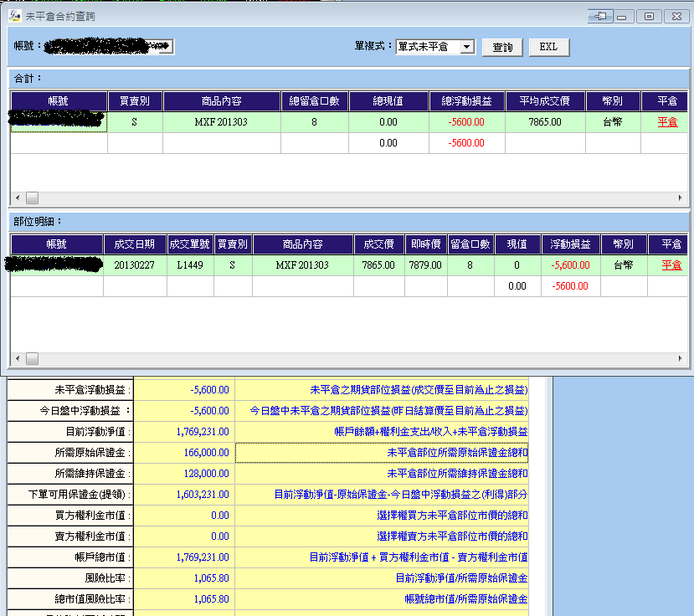Click 總浮動損益 column header

click(x=467, y=101)
